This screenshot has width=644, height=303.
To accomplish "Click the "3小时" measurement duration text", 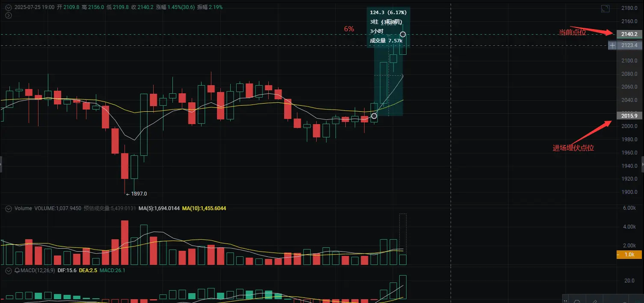I will click(377, 31).
